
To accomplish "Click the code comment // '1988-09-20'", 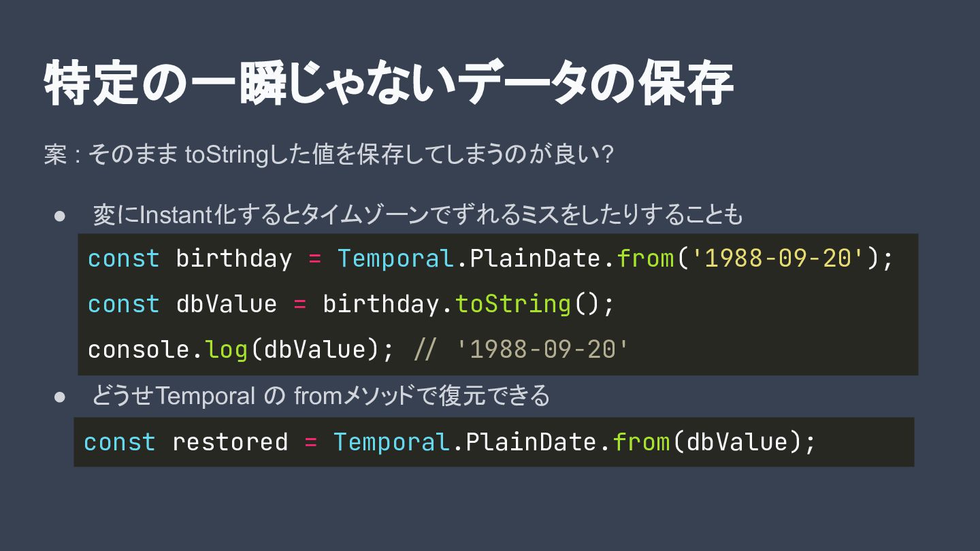I will 521,350.
